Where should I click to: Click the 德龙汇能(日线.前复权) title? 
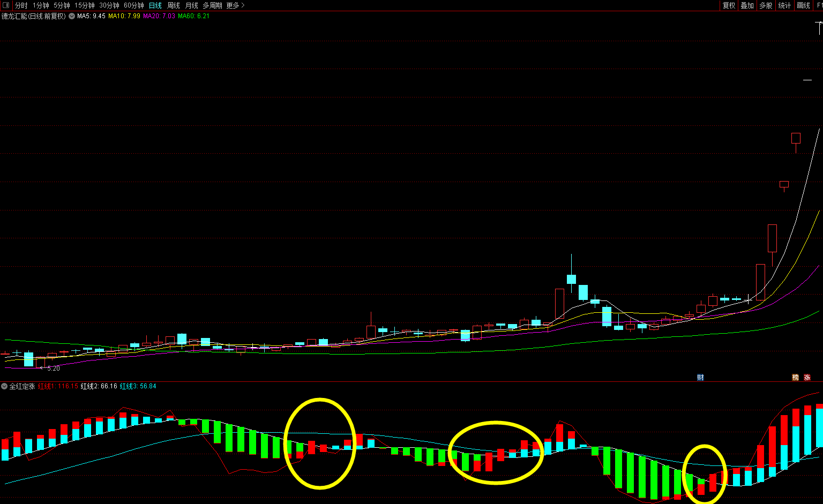34,16
